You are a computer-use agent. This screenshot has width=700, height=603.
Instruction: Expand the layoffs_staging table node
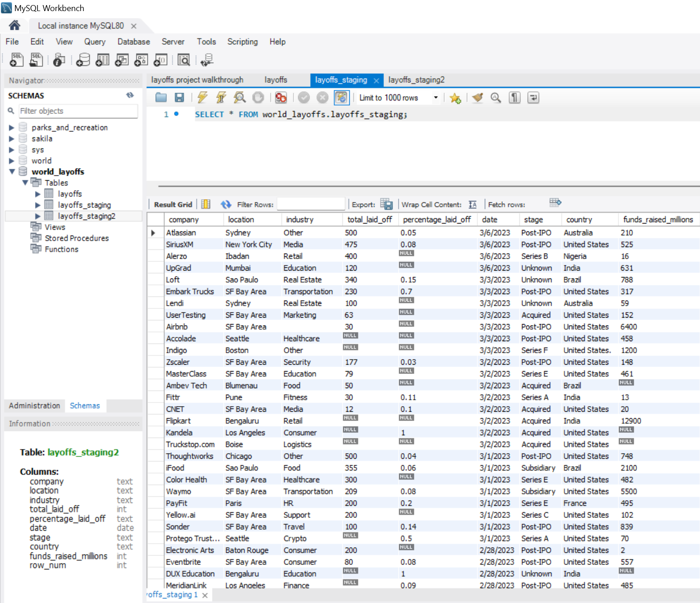click(x=38, y=205)
